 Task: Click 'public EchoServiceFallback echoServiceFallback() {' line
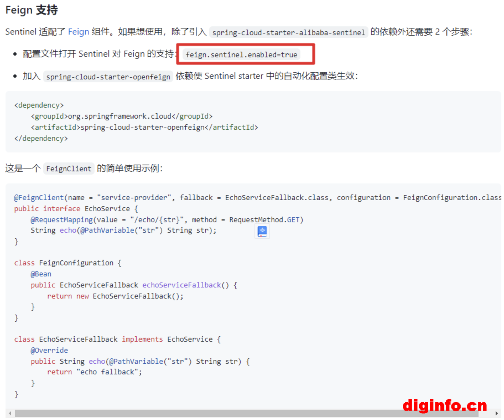tap(134, 285)
